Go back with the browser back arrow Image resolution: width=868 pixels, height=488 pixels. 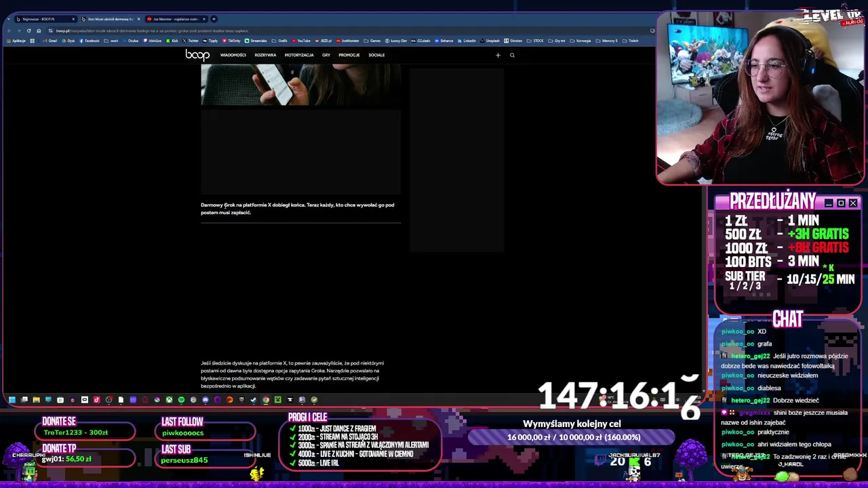pyautogui.click(x=9, y=30)
